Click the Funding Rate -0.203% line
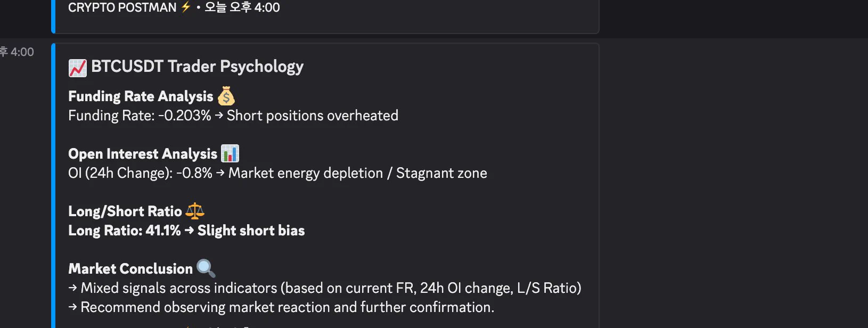This screenshot has width=868, height=328. (233, 116)
